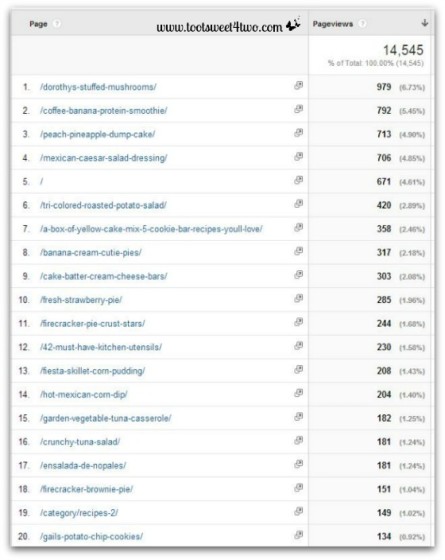Open peach-pineapple-dump-cake external link icon
Viewport: 445px width, 560px height.
click(299, 132)
